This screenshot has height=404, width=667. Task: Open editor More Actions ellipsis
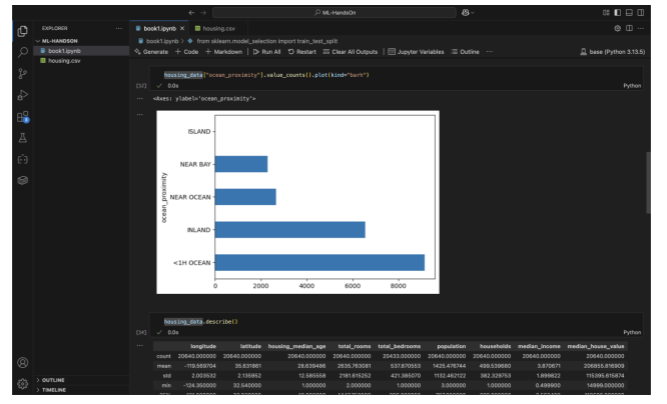pos(641,28)
